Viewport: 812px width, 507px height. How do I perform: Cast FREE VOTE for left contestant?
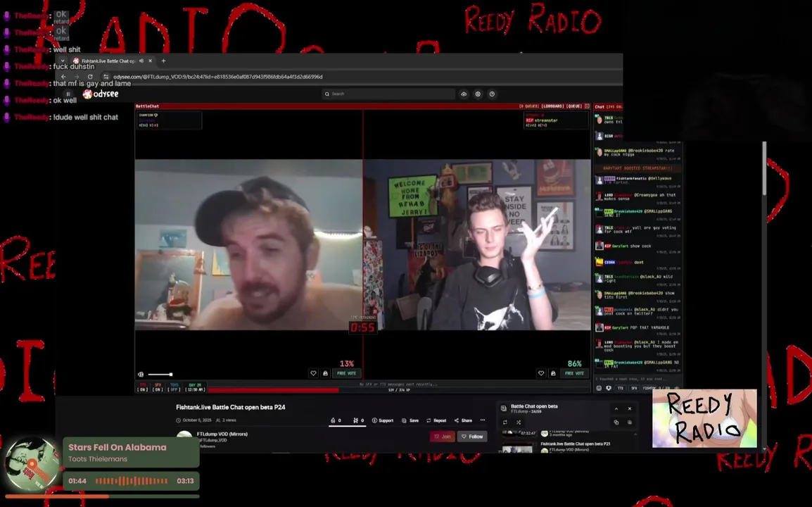(x=346, y=373)
